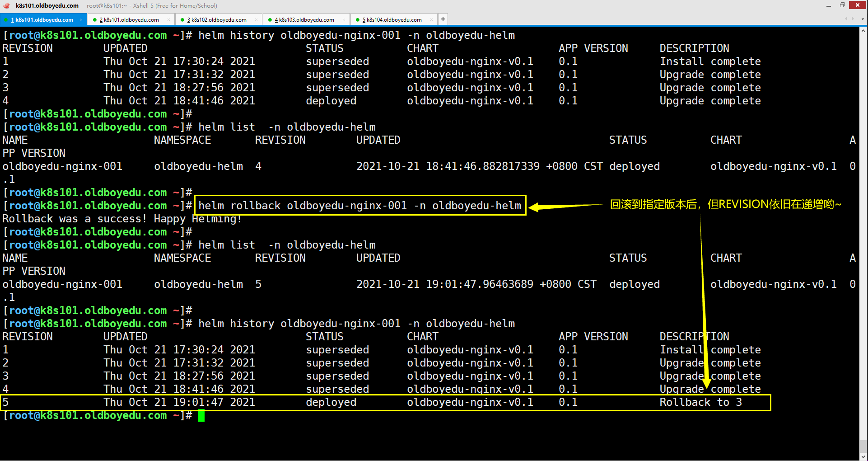Minimize the Xshell window
Screen dimensions: 868x461
[828, 5]
